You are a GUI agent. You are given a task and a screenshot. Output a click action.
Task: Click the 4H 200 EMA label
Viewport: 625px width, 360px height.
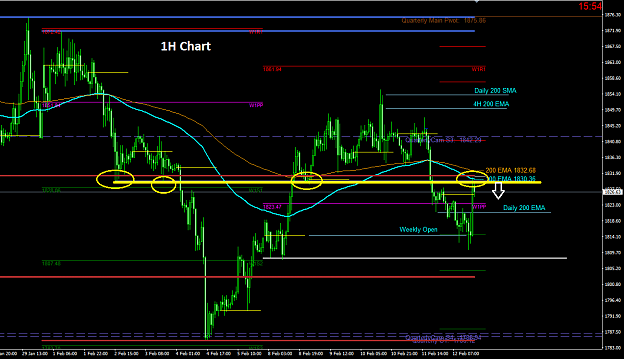point(491,104)
